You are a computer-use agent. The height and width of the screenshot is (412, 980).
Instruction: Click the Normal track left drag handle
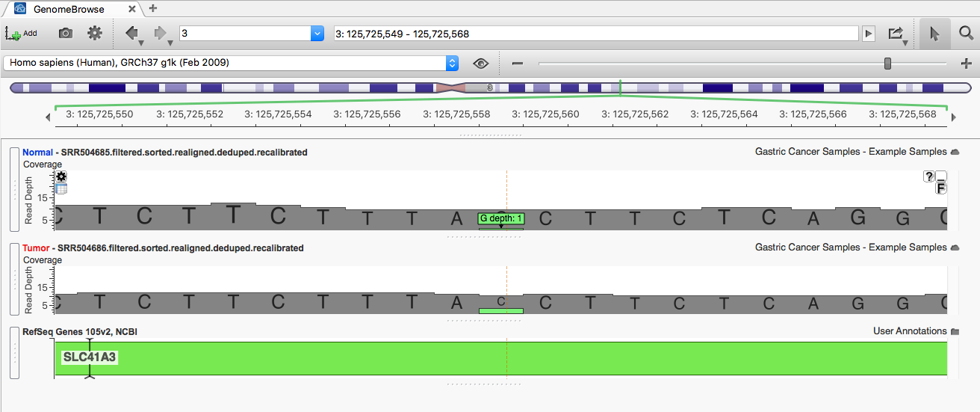(x=13, y=189)
